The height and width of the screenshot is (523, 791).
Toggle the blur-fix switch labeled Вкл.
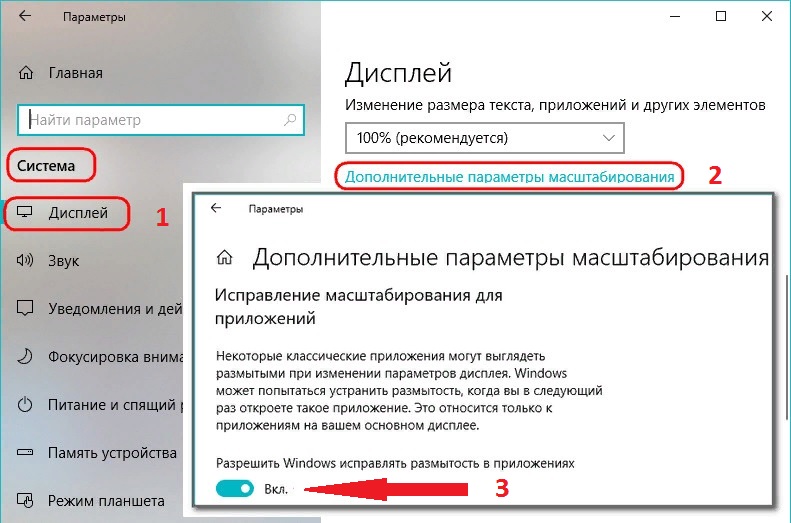(235, 488)
